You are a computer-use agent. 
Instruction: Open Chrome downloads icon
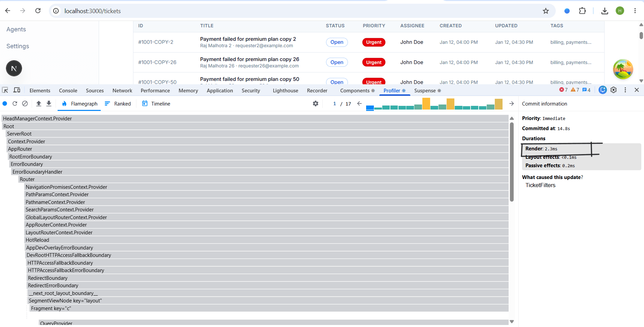[605, 11]
